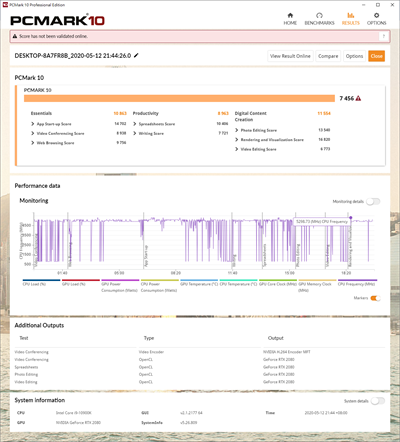400x442 pixels.
Task: Toggle CPU Temperature legend series
Action: 238,282
